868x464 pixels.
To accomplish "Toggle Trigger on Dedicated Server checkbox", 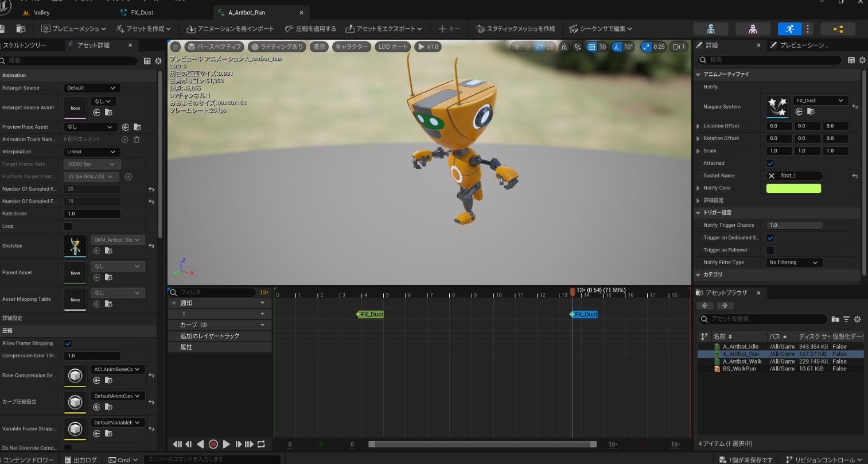I will [770, 238].
